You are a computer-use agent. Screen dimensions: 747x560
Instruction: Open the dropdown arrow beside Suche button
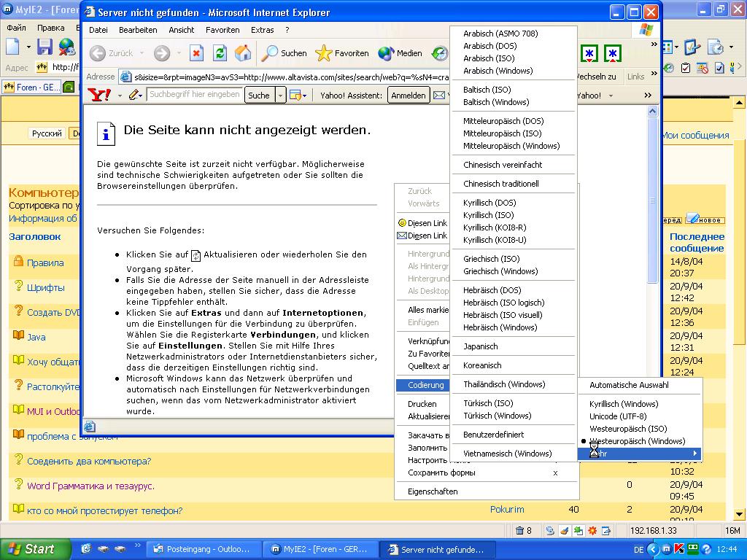[281, 96]
